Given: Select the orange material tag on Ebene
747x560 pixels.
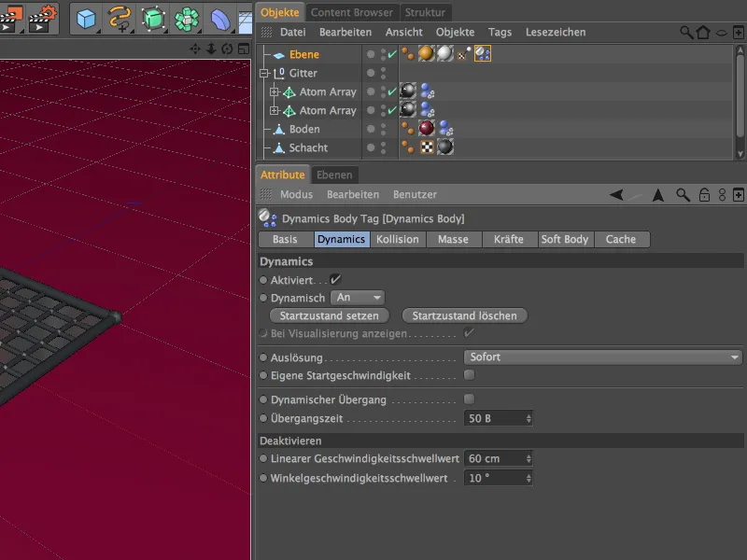Looking at the screenshot, I should [x=427, y=53].
